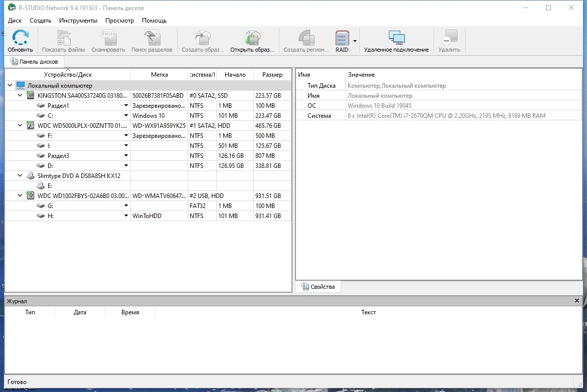The width and height of the screenshot is (587, 392).
Task: Collapse the Локальный компьютер tree node
Action: [x=10, y=85]
